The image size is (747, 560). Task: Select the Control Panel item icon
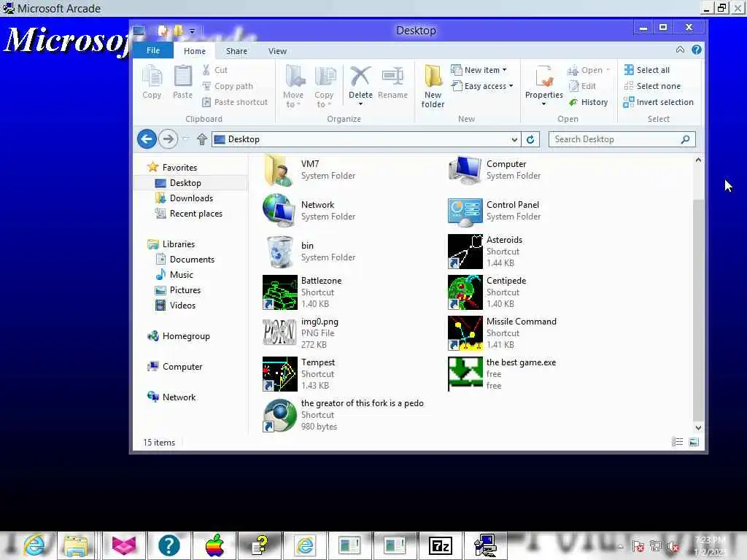pyautogui.click(x=465, y=211)
